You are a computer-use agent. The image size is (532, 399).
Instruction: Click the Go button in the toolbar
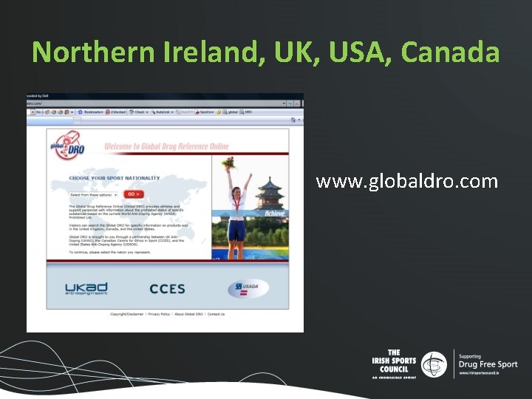tap(38, 112)
